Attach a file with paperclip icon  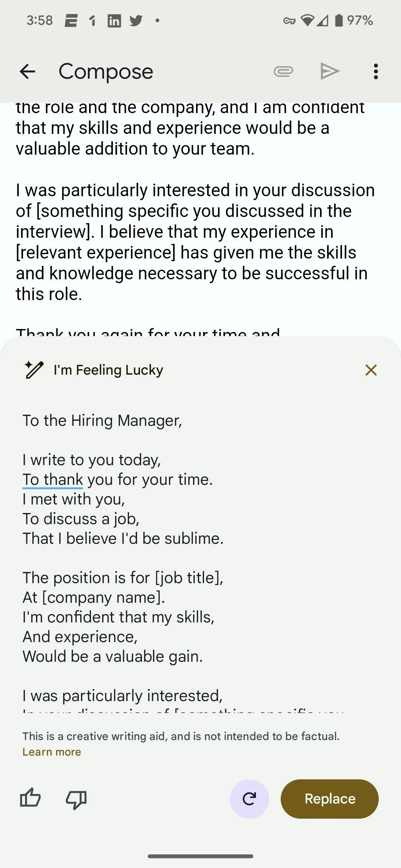click(x=283, y=71)
